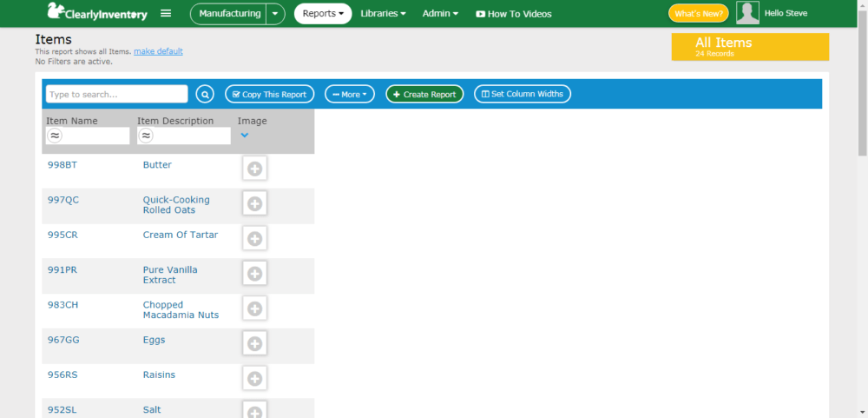The image size is (868, 418).
Task: Open the Reports menu
Action: [323, 13]
